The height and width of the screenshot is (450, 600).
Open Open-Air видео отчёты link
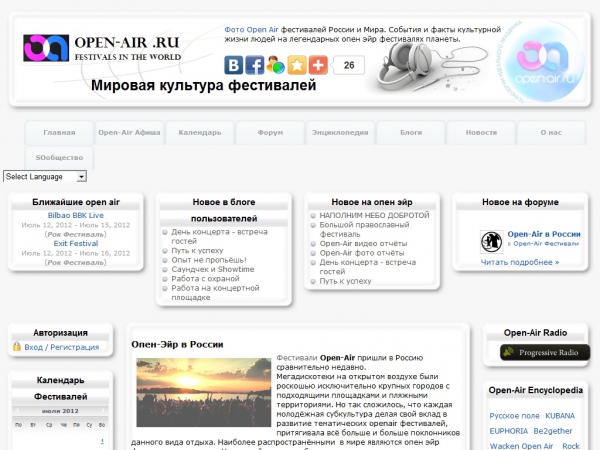pos(363,243)
